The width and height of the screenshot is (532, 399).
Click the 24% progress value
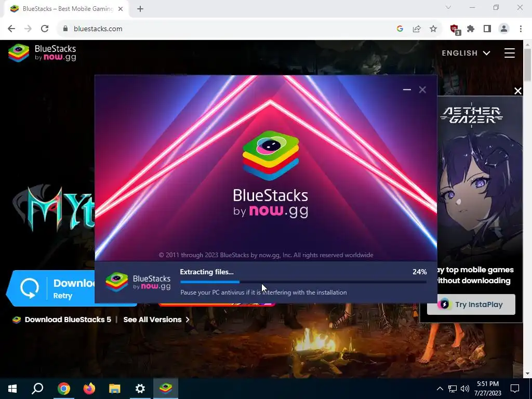[420, 272]
